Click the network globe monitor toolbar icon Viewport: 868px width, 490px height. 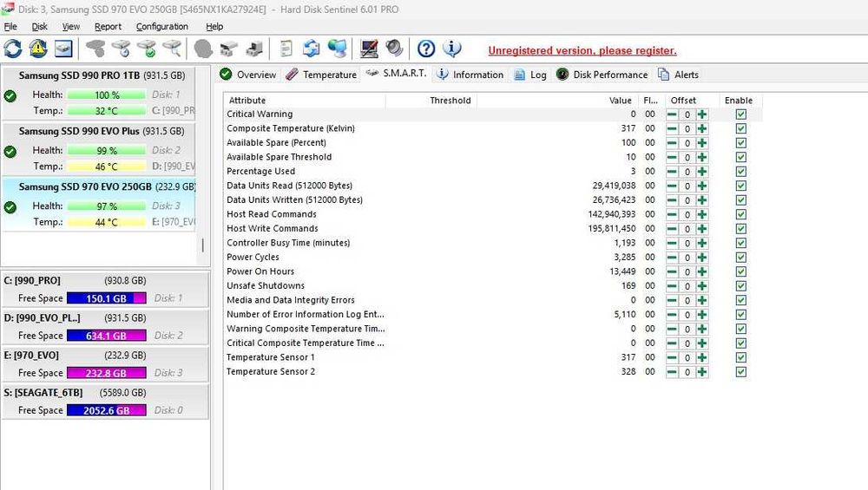click(x=337, y=49)
